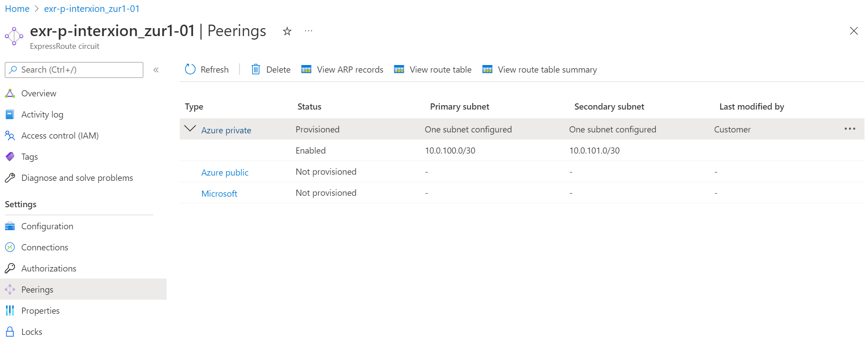This screenshot has width=868, height=341.
Task: Open the Azure private peering link
Action: coord(226,130)
